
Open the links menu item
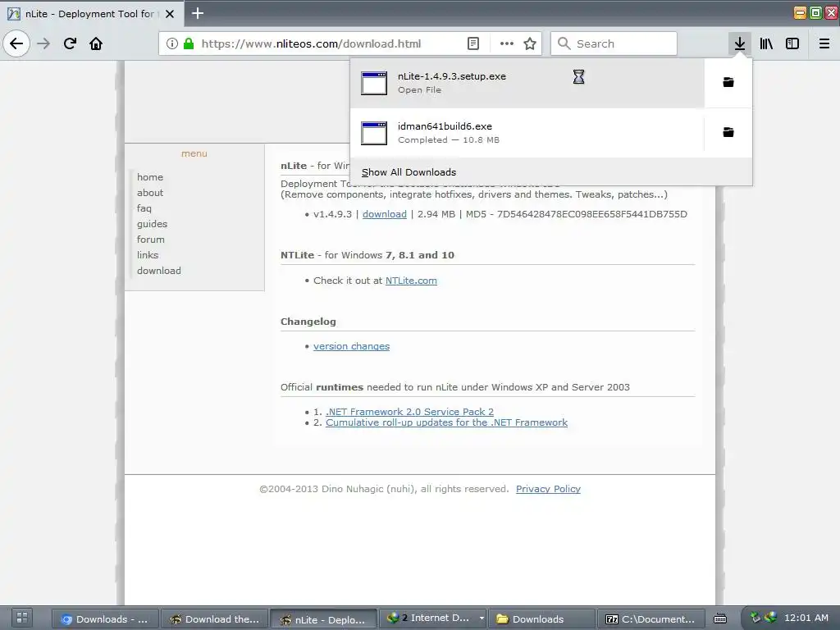[148, 254]
